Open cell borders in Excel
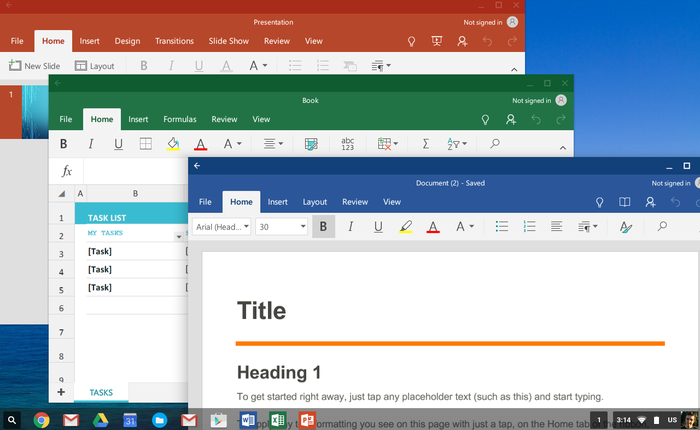This screenshot has height=430, width=700. point(146,144)
